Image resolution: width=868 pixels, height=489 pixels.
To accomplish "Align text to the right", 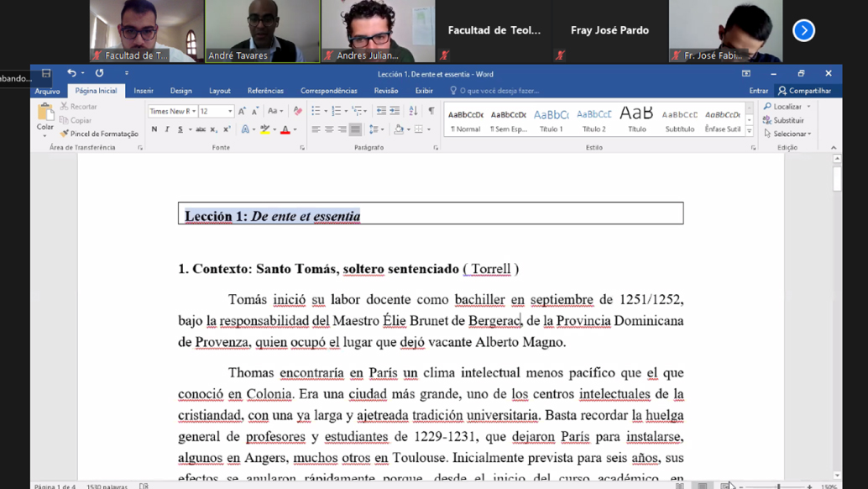I will coord(342,129).
